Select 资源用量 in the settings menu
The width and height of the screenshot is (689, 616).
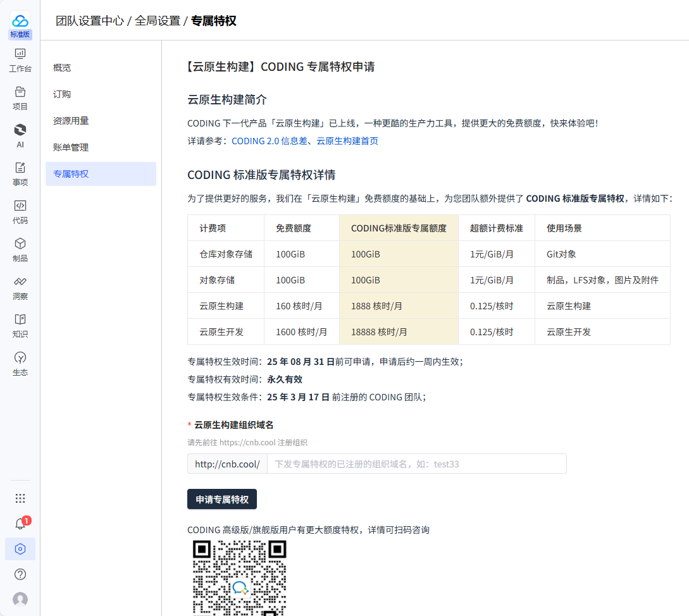coord(101,121)
